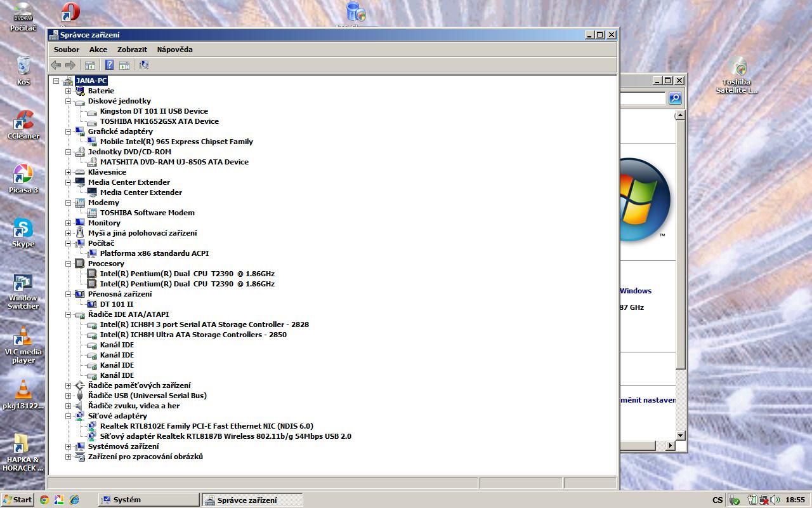812x508 pixels.
Task: Select the JANA-PC root node
Action: [91, 81]
